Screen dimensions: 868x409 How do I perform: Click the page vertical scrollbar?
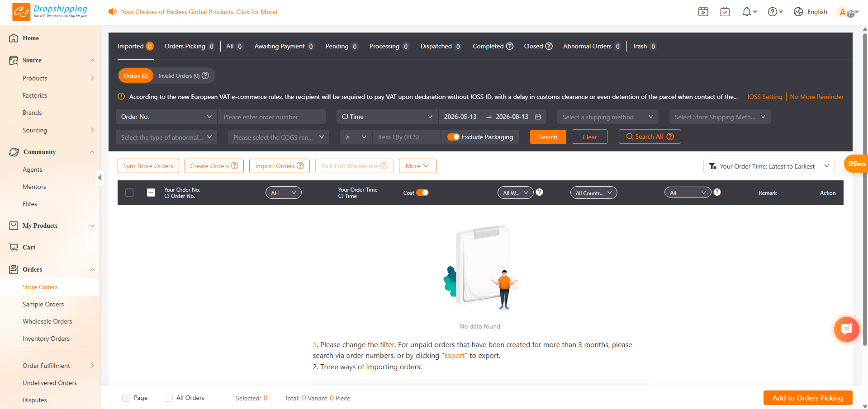tap(865, 190)
